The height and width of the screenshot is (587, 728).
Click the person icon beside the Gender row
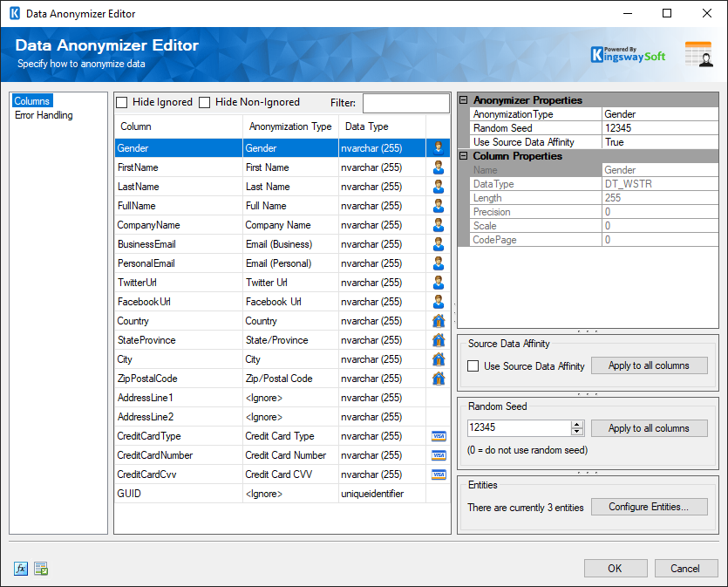click(x=438, y=147)
